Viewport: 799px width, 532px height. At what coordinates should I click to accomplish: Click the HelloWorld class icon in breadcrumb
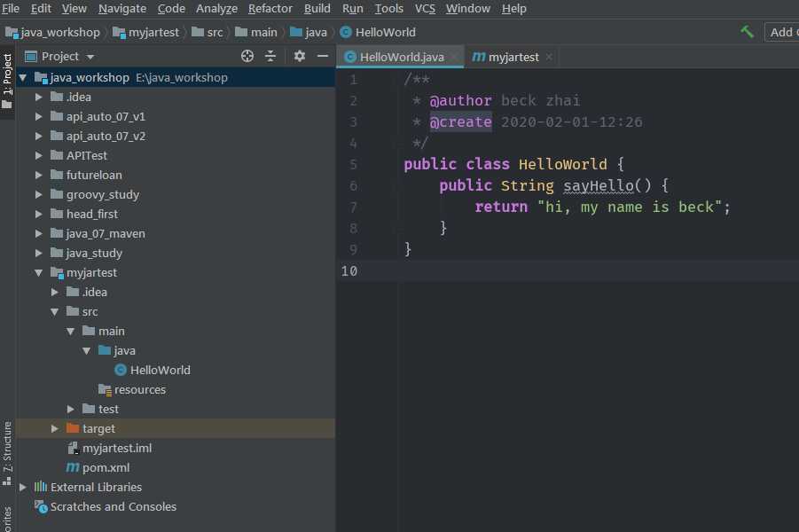346,32
